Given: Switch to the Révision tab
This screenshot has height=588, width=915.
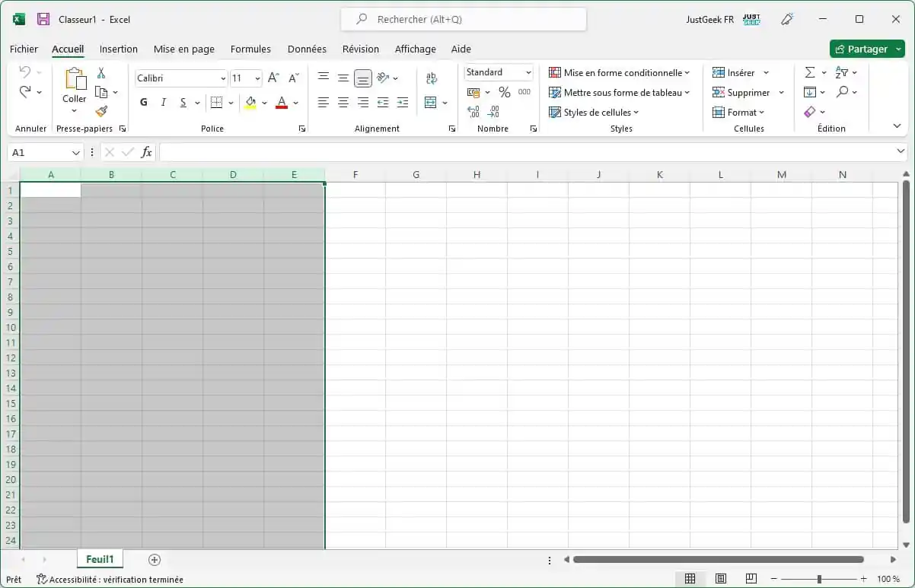Looking at the screenshot, I should pos(361,49).
